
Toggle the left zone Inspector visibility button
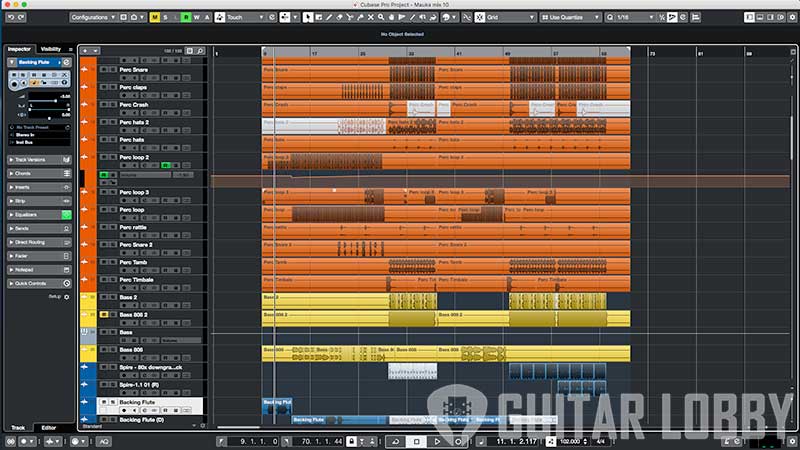[749, 17]
